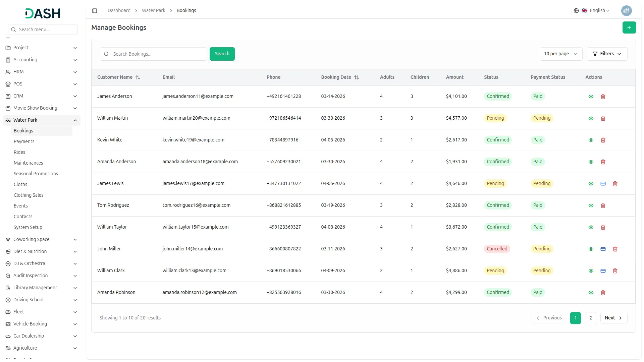Sort by Booking Date arrows icon
The width and height of the screenshot is (644, 362).
357,77
